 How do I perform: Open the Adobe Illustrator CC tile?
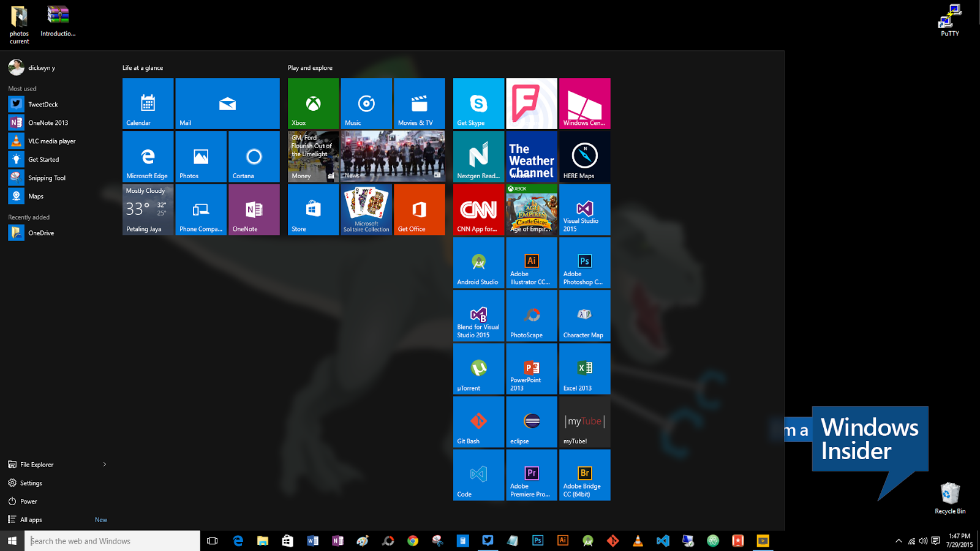point(532,263)
